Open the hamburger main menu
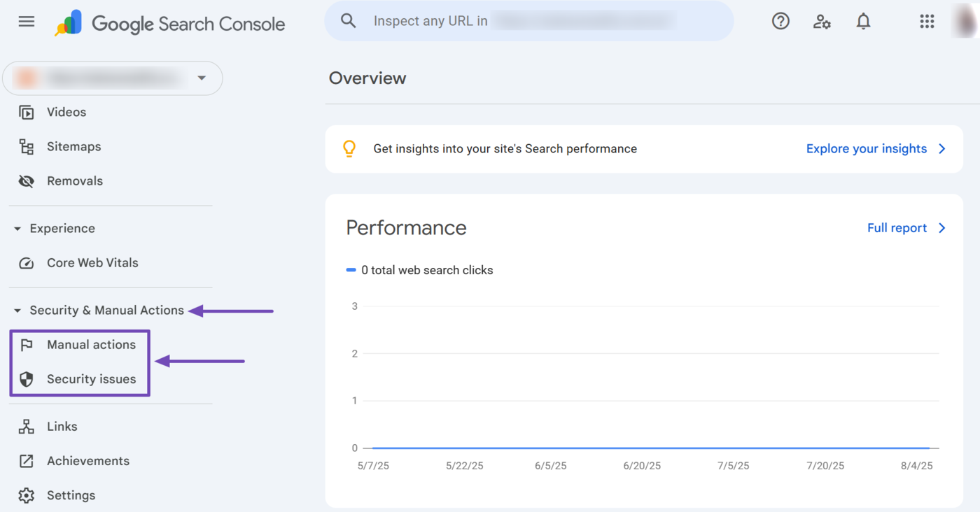The height and width of the screenshot is (512, 980). pyautogui.click(x=27, y=22)
